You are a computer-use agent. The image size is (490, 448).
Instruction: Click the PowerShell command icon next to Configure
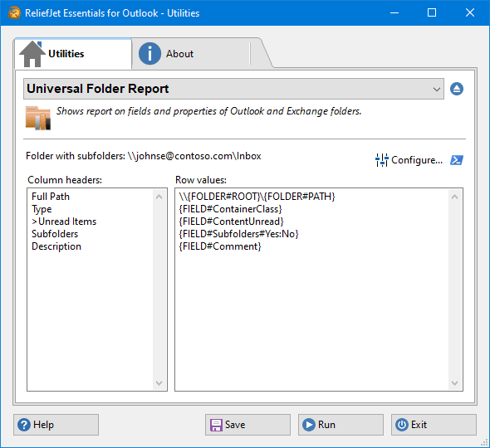457,160
